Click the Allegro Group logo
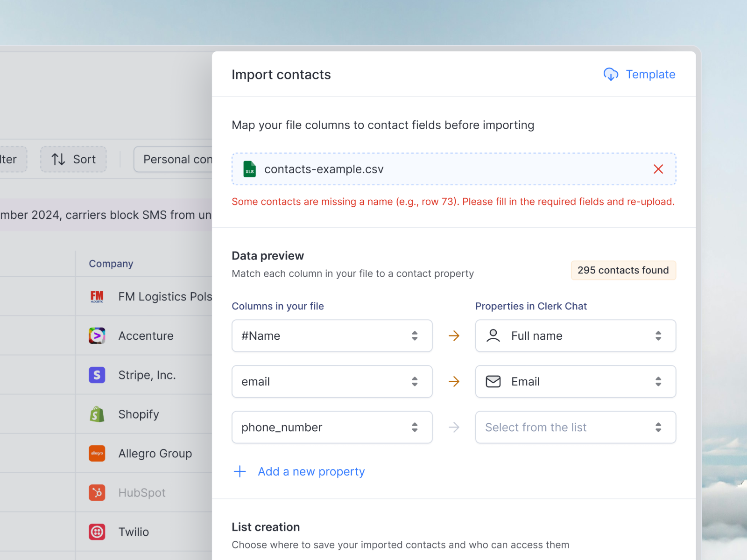Viewport: 747px width, 560px height. tap(97, 453)
